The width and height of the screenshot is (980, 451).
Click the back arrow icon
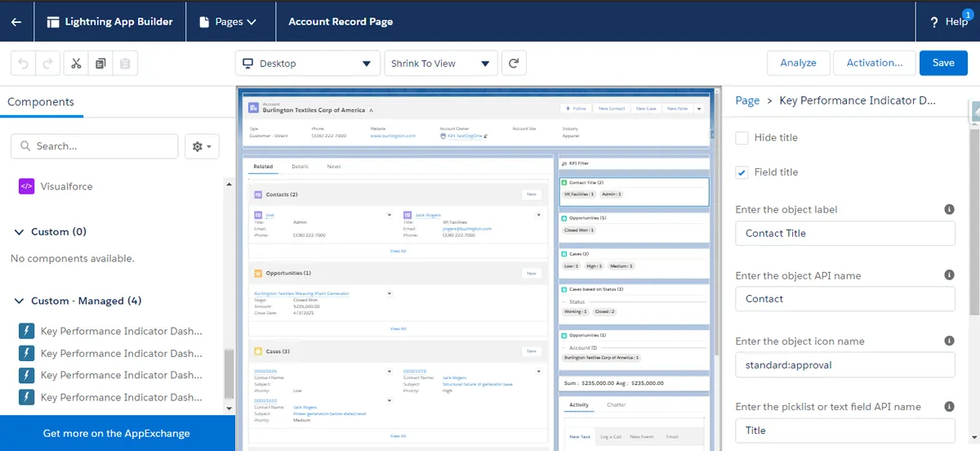[16, 22]
